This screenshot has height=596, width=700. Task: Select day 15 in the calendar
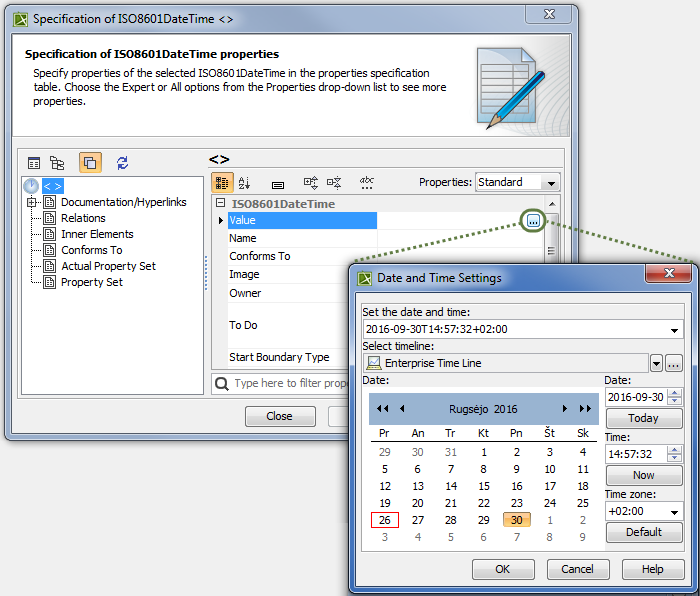tap(483, 486)
